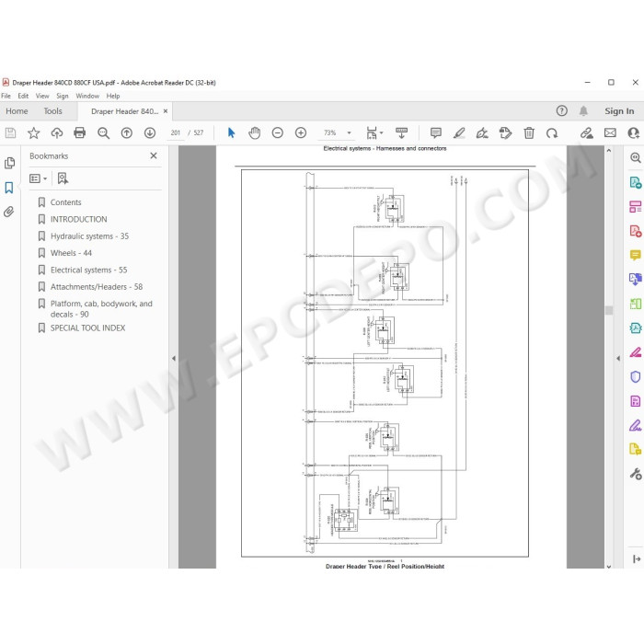644x644 pixels.
Task: Collapse the right tools pane arrow
Action: click(x=618, y=358)
